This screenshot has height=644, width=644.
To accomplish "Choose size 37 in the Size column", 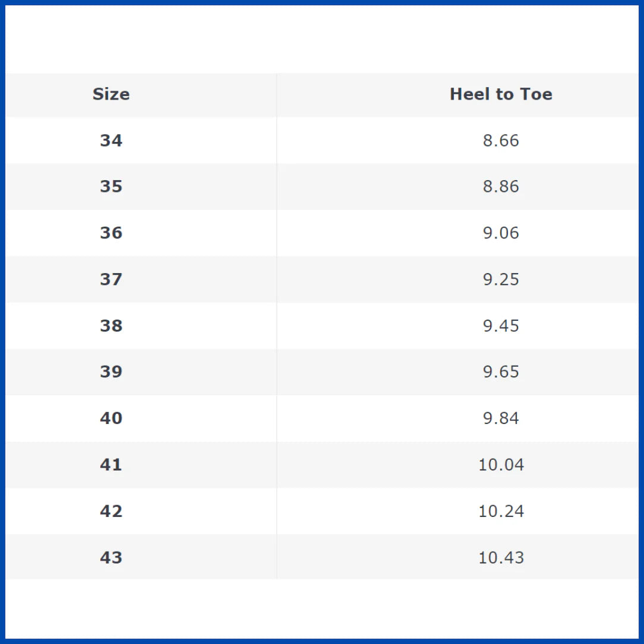I will tap(111, 279).
